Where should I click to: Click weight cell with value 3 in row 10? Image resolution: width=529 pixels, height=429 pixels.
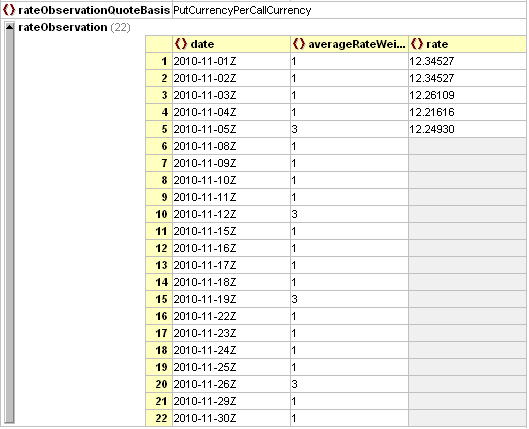click(349, 214)
